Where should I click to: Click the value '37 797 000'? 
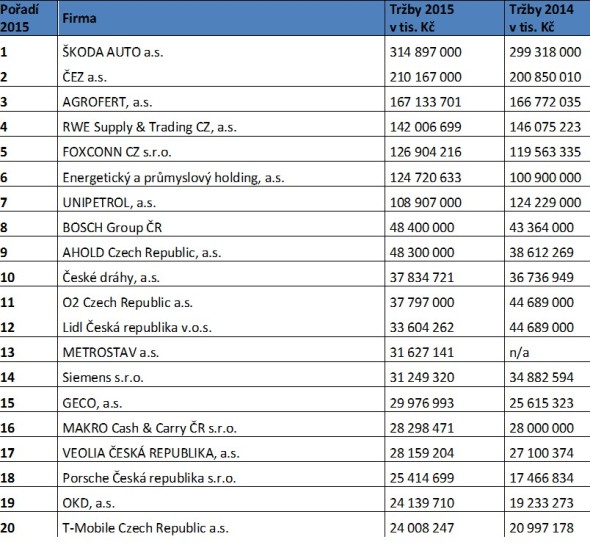422,302
